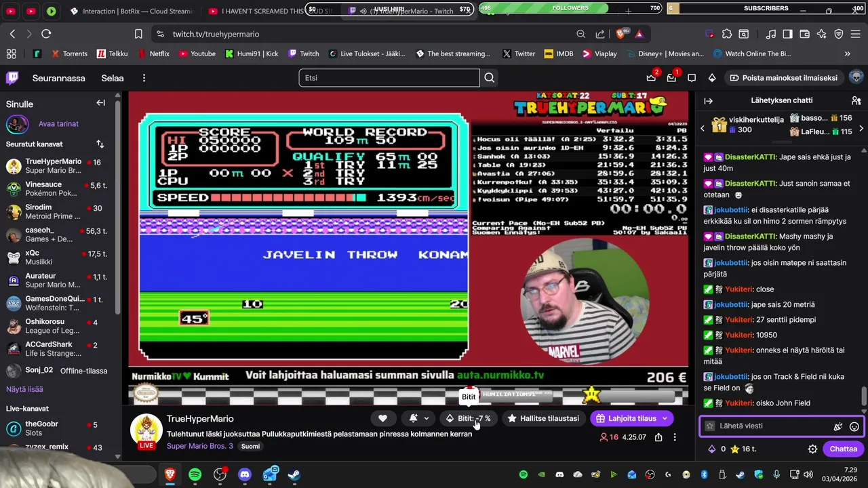The width and height of the screenshot is (868, 488).
Task: Click the Twitch home logo
Action: tap(12, 78)
